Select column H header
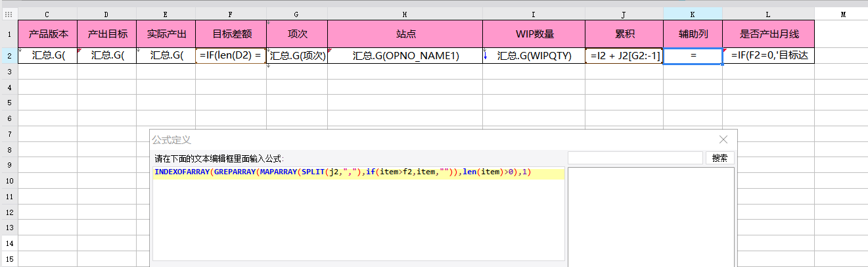The height and width of the screenshot is (267, 868). tap(405, 14)
